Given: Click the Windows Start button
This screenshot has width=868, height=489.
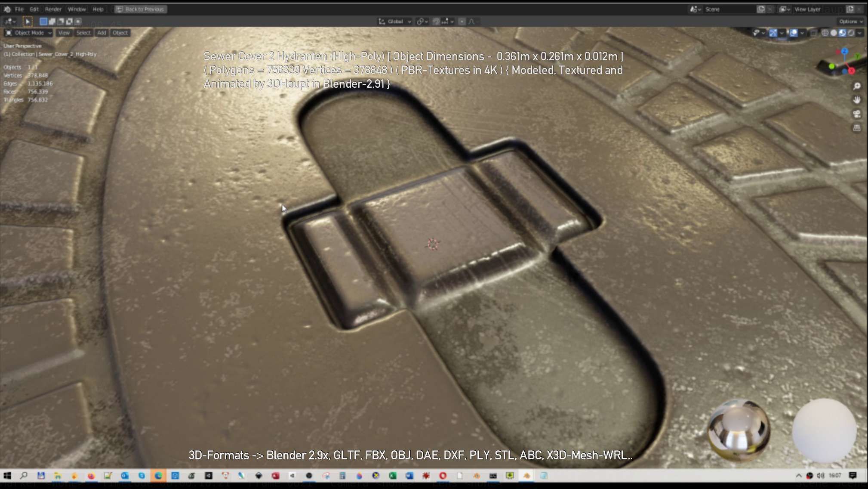Looking at the screenshot, I should [7, 476].
